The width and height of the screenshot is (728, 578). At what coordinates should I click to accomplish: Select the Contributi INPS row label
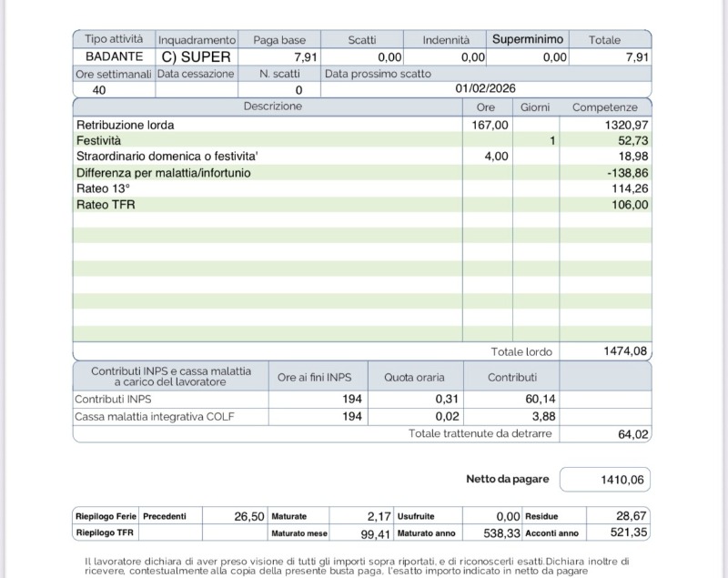pos(112,399)
